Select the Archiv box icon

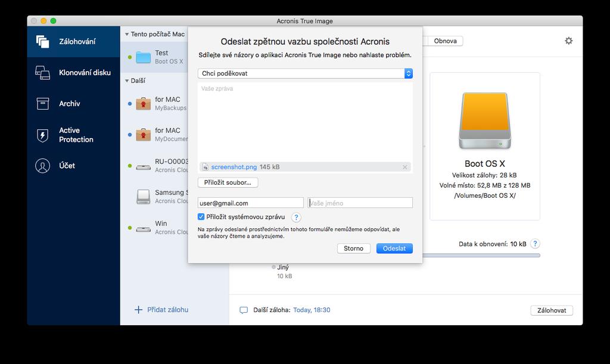tap(42, 104)
